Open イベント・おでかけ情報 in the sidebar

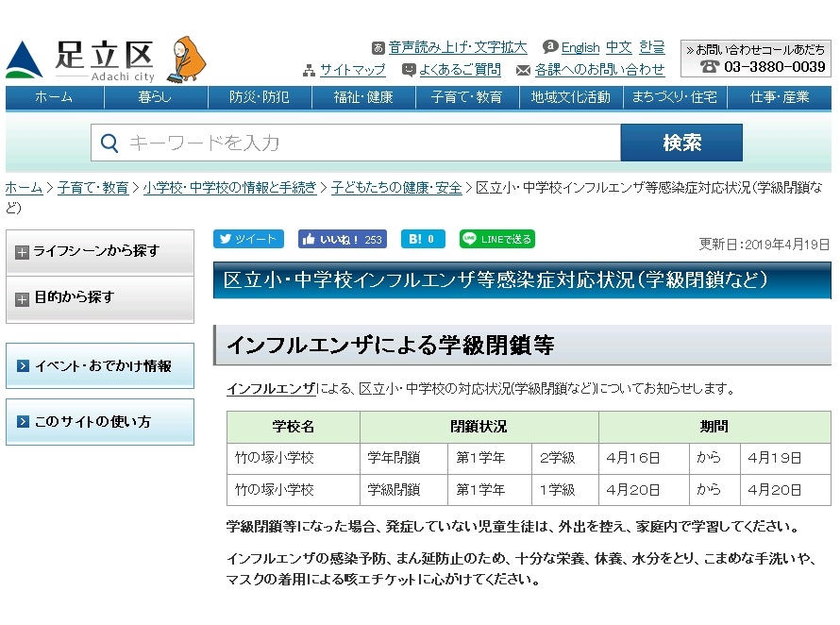99,365
